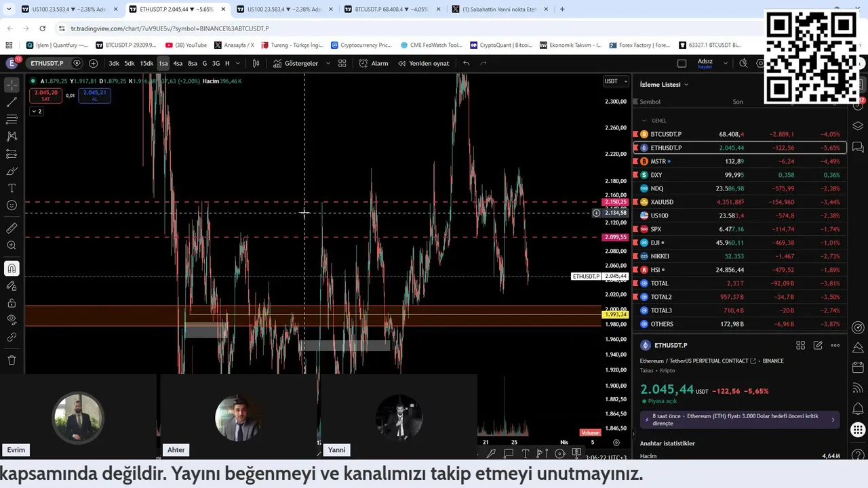Sort the watchlist by Sembol column

[650, 102]
